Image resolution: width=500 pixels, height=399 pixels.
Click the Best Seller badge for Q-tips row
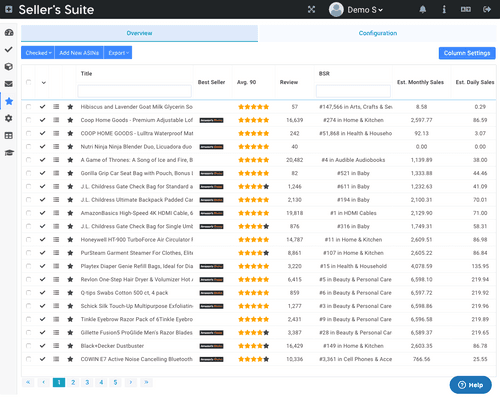coord(211,293)
